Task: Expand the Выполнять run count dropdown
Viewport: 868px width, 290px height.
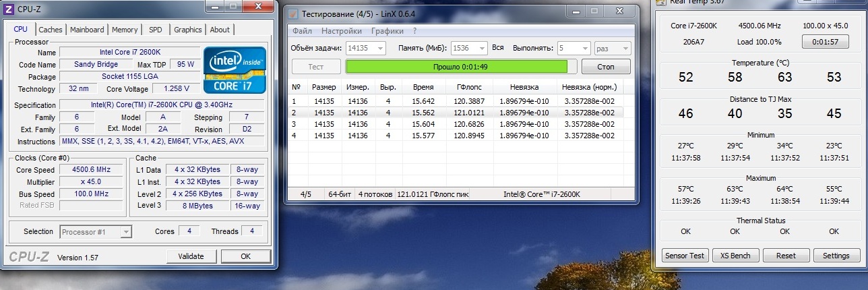Action: point(584,49)
